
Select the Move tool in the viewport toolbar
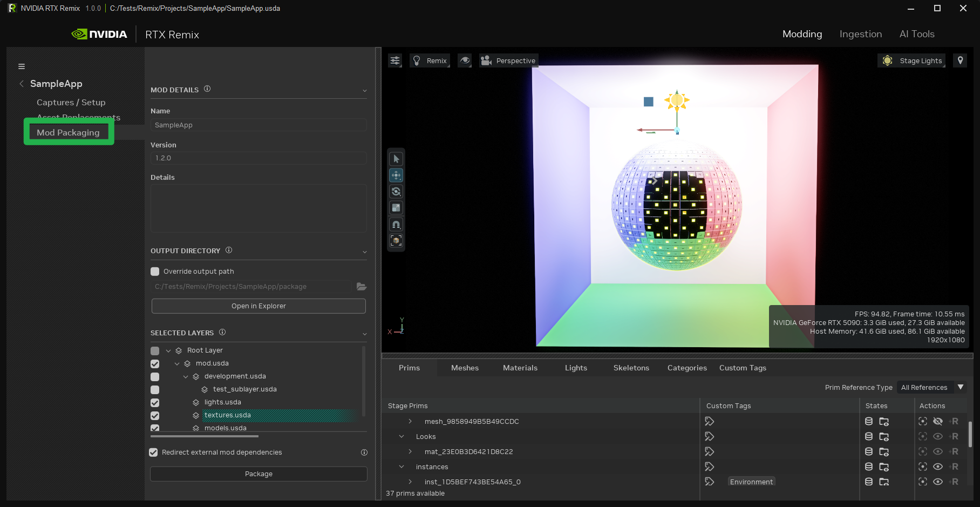tap(396, 174)
